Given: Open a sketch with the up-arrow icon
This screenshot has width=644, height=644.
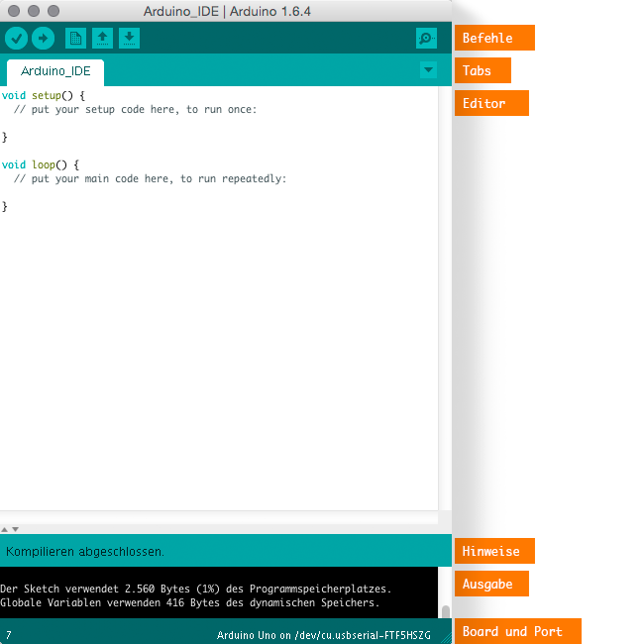Looking at the screenshot, I should (x=103, y=39).
